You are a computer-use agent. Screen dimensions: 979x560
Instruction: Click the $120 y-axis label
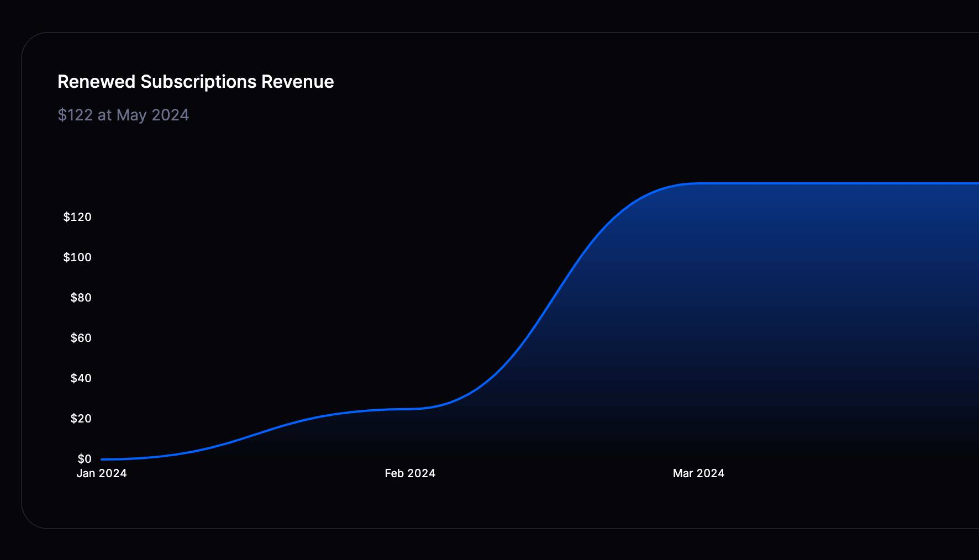click(x=78, y=217)
